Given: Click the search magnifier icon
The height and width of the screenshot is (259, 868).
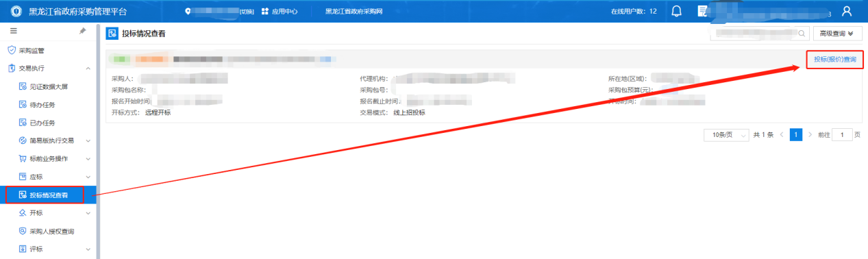Looking at the screenshot, I should coord(802,33).
